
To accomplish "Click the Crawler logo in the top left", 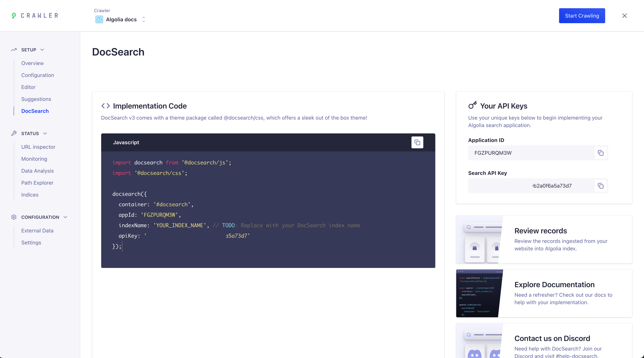I will pyautogui.click(x=34, y=16).
